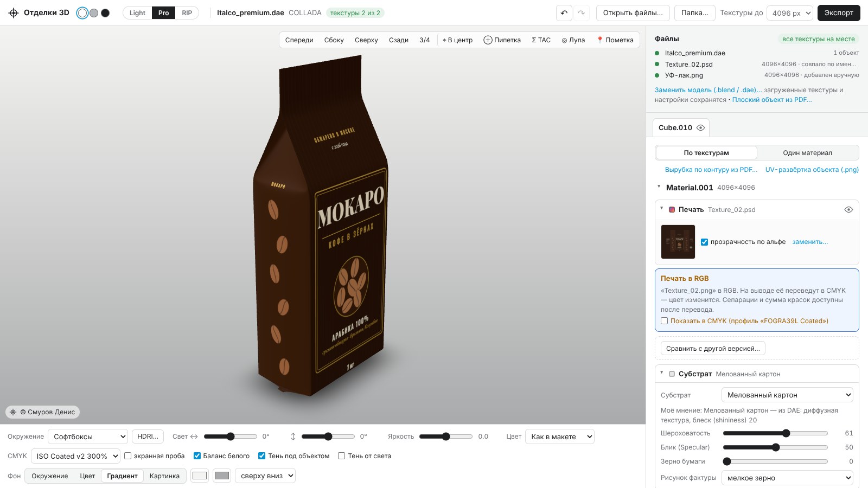Select the gray theme circle
Image resolution: width=868 pixels, height=488 pixels.
tap(94, 13)
